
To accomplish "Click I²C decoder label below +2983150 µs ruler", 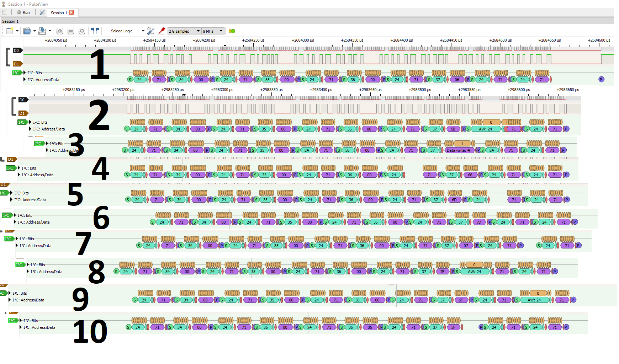I will tap(22, 122).
